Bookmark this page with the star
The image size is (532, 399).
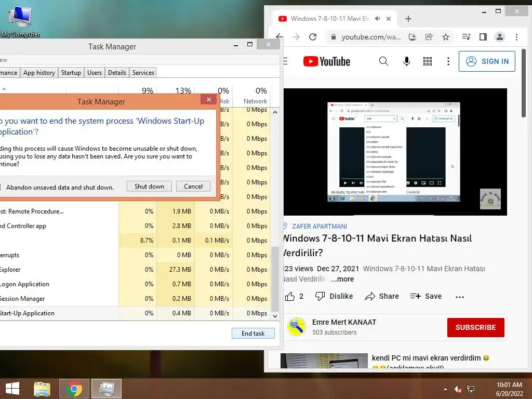pos(445,37)
